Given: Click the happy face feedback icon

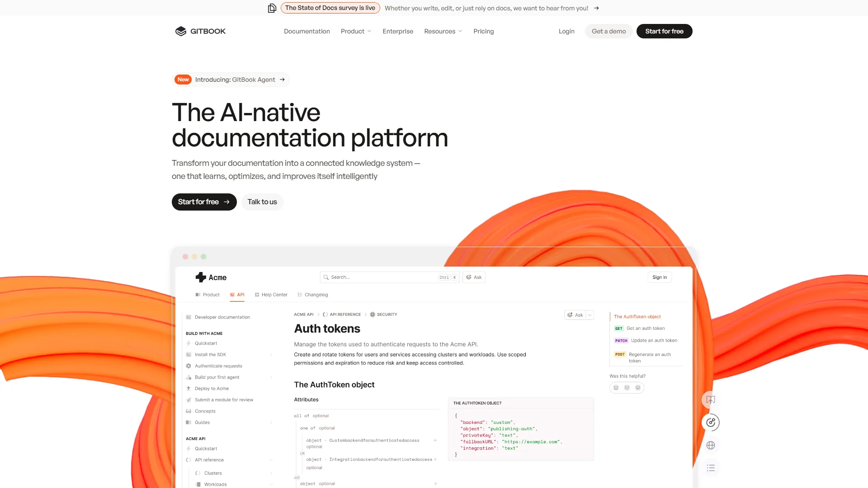Looking at the screenshot, I should 616,388.
